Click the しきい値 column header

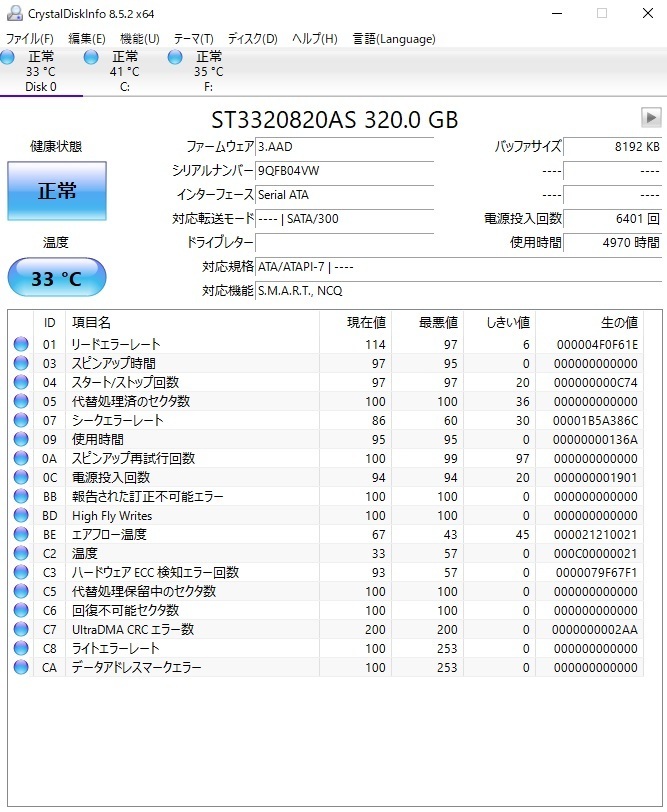tap(499, 323)
